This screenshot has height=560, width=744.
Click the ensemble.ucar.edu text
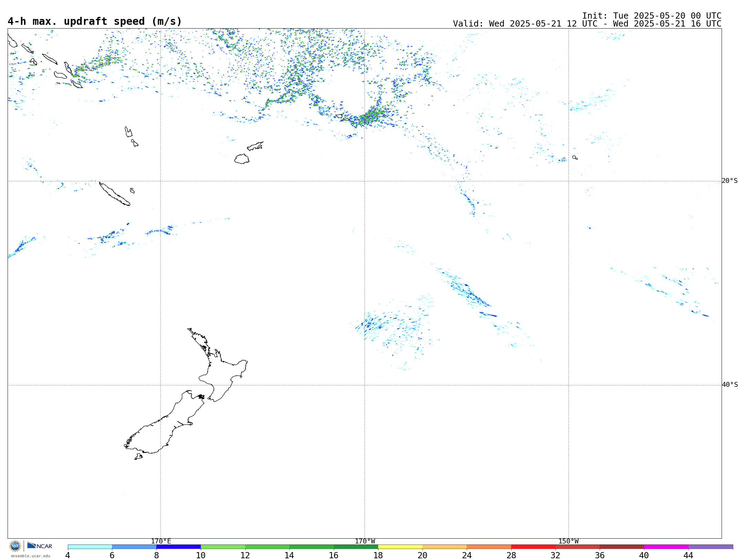(30, 556)
